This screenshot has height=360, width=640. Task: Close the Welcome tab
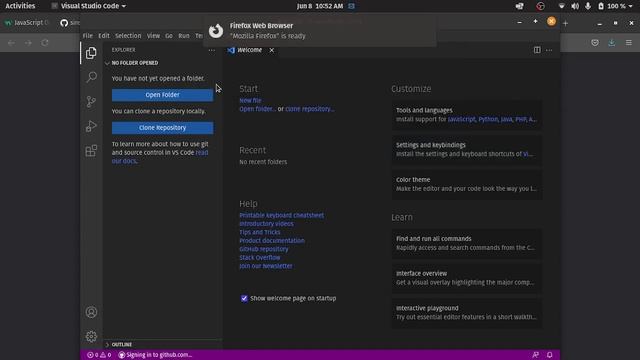271,50
